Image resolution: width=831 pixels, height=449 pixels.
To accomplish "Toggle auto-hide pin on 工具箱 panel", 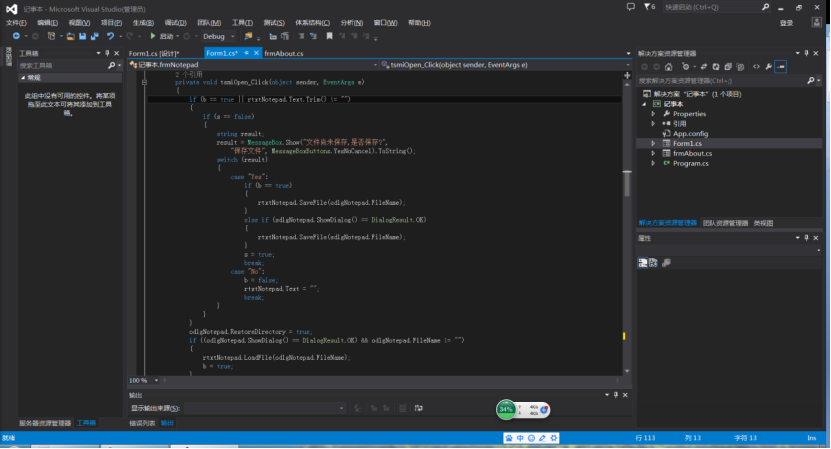I will point(108,53).
